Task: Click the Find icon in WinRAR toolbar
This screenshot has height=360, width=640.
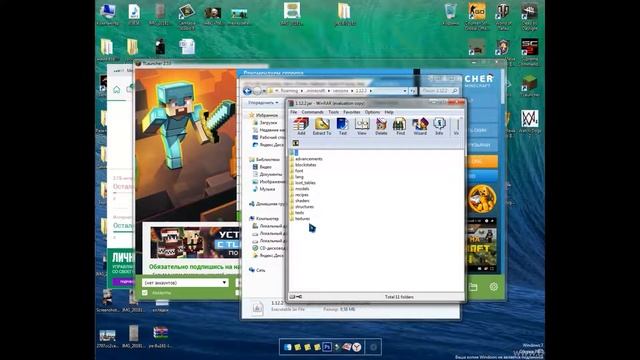Action: (400, 126)
